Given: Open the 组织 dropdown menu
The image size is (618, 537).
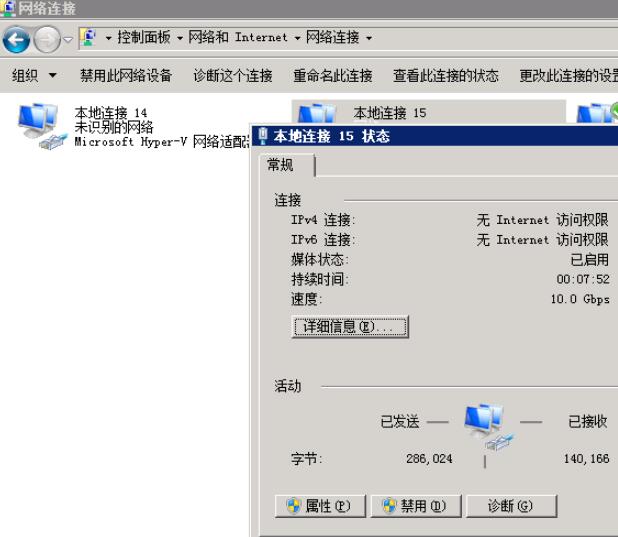Looking at the screenshot, I should coord(35,75).
